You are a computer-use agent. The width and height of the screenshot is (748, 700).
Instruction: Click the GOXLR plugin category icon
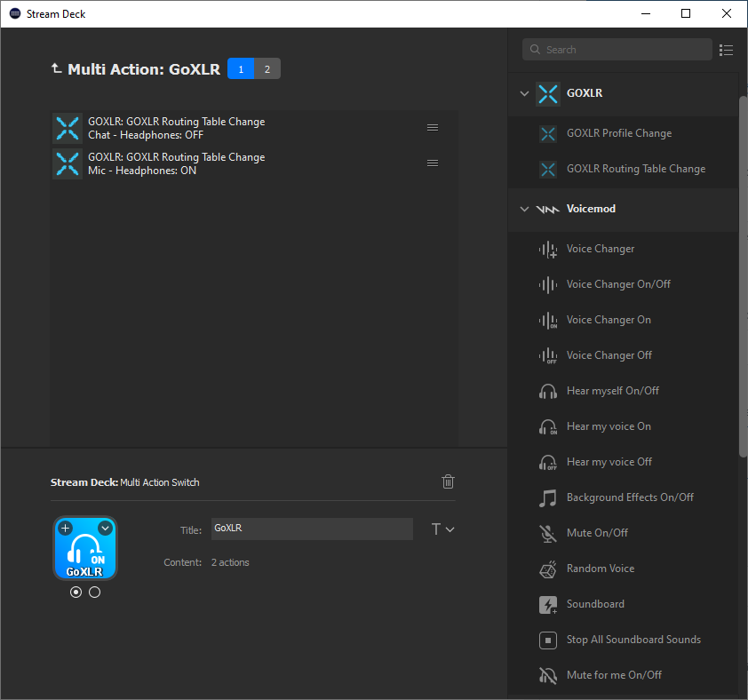547,93
